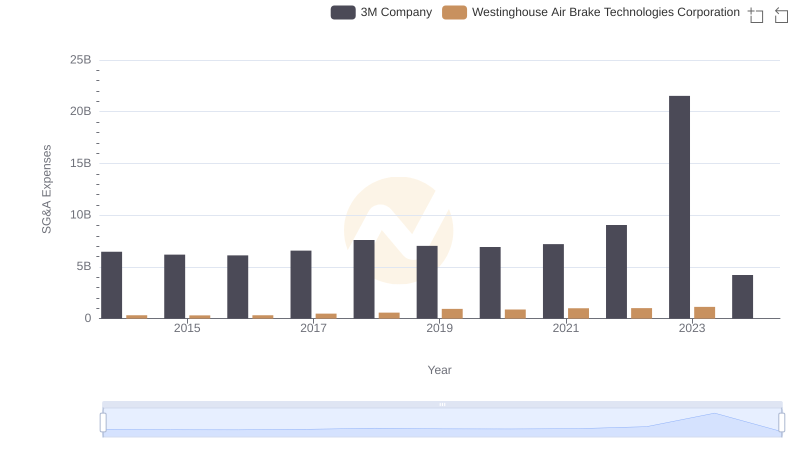800x461 pixels.
Task: Click the 10B y-axis label
Action: click(x=81, y=215)
